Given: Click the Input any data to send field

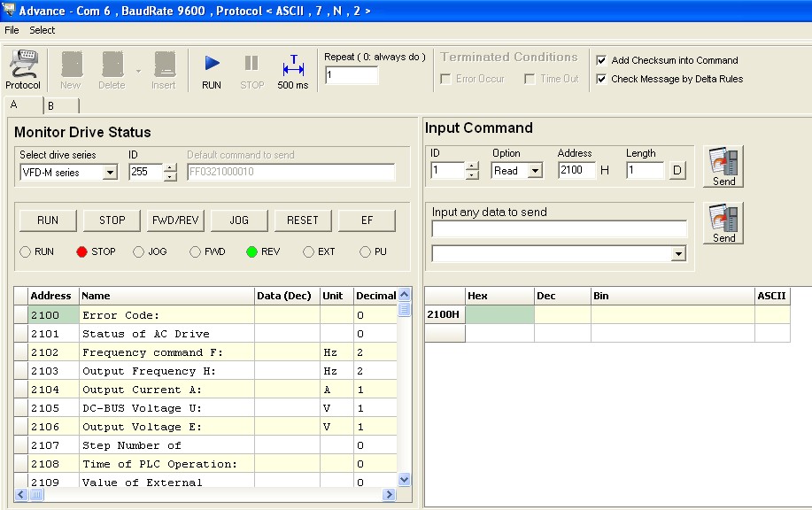Looking at the screenshot, I should click(x=559, y=228).
